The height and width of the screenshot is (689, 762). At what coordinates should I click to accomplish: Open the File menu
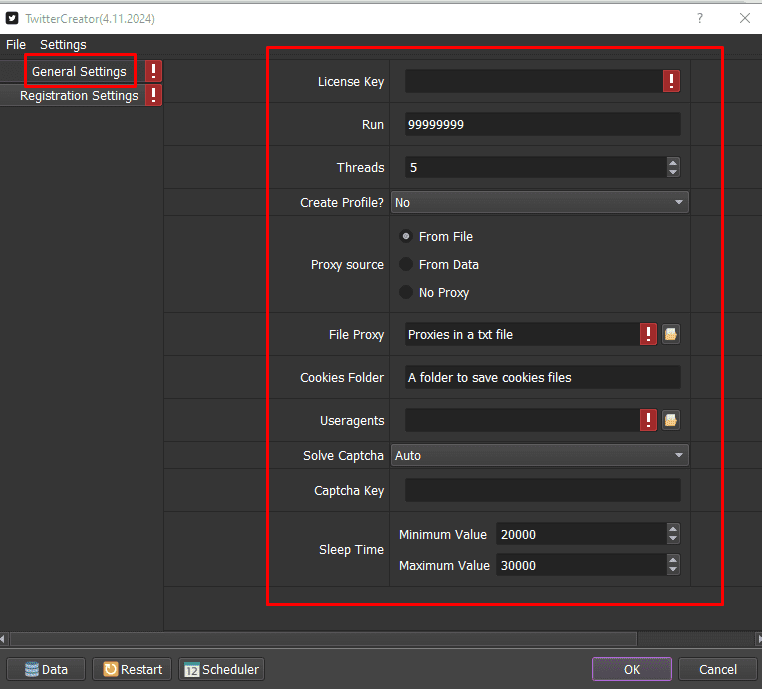click(x=16, y=45)
